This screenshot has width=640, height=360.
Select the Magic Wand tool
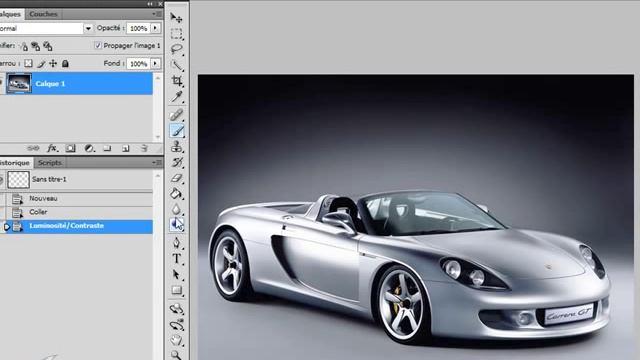(x=176, y=65)
